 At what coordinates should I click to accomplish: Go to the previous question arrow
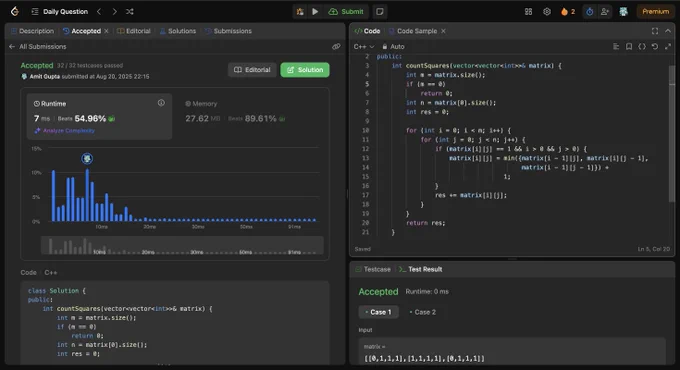point(99,12)
